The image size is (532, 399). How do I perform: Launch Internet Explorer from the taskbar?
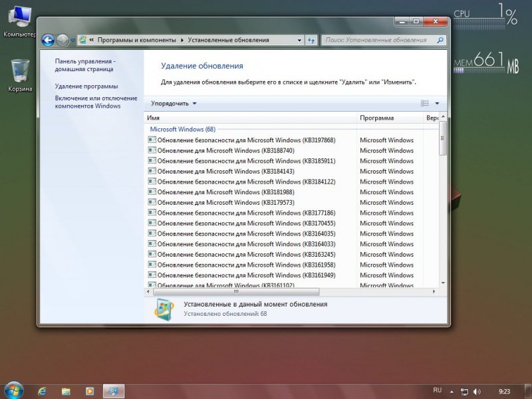pyautogui.click(x=43, y=391)
